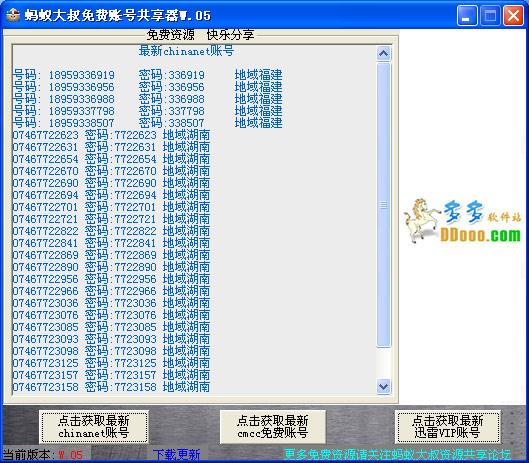The image size is (529, 463).
Task: Click the 免费资源 快乐分享 group title
Action: (200, 35)
